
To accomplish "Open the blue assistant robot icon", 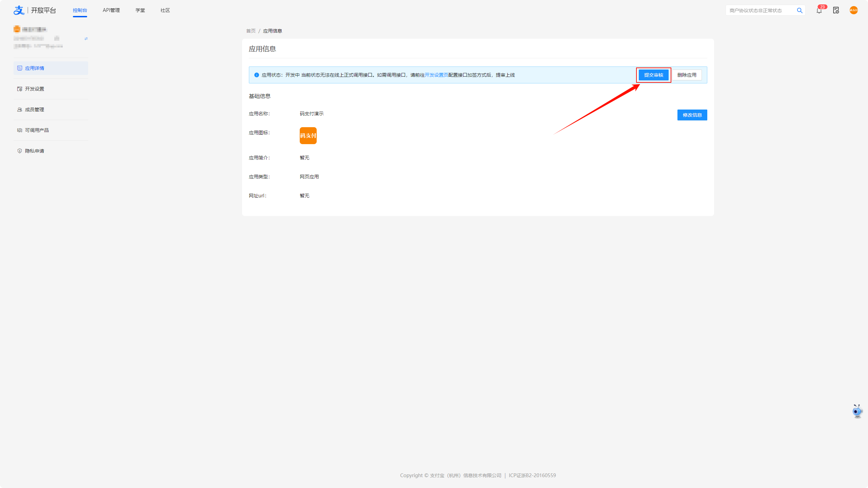I will (857, 411).
